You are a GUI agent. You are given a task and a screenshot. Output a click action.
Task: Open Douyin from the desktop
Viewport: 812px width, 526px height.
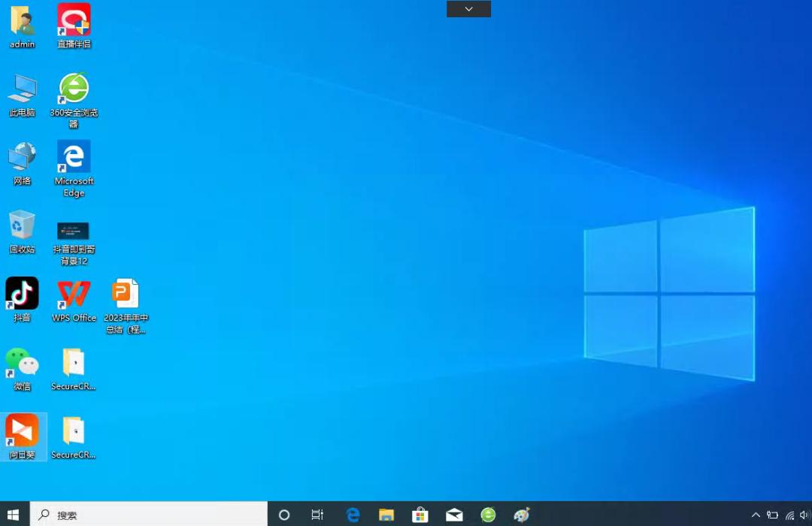click(x=22, y=293)
